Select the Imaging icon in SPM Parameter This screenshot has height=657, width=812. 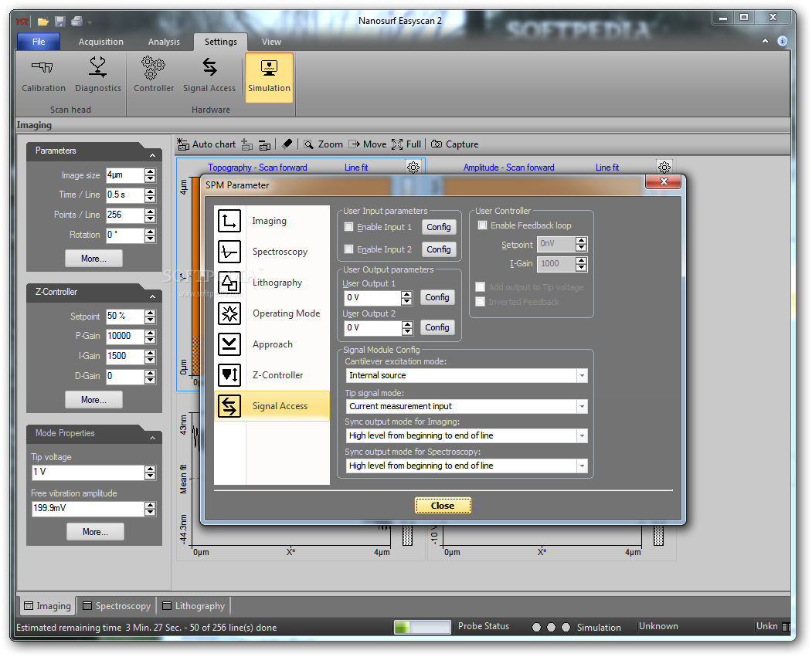[x=229, y=221]
